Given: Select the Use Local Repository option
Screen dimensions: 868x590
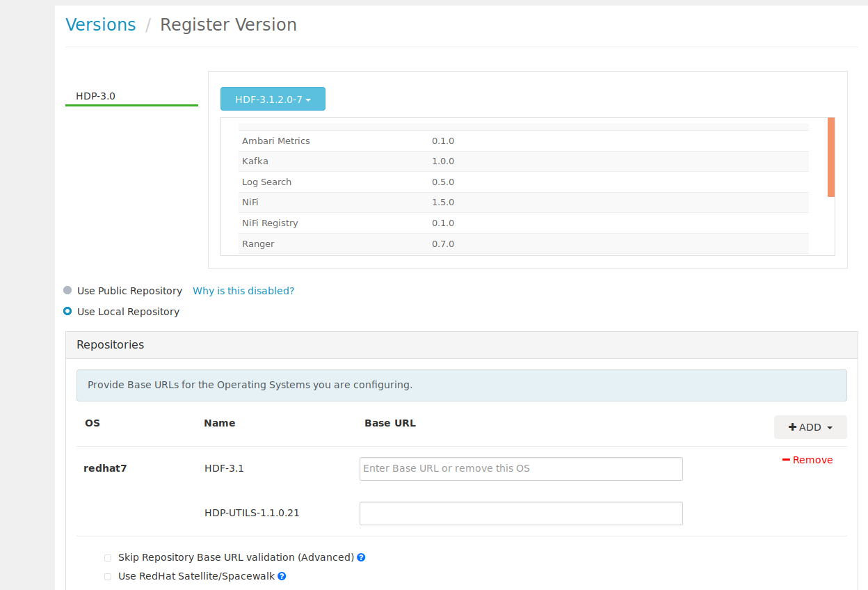Looking at the screenshot, I should coord(67,311).
